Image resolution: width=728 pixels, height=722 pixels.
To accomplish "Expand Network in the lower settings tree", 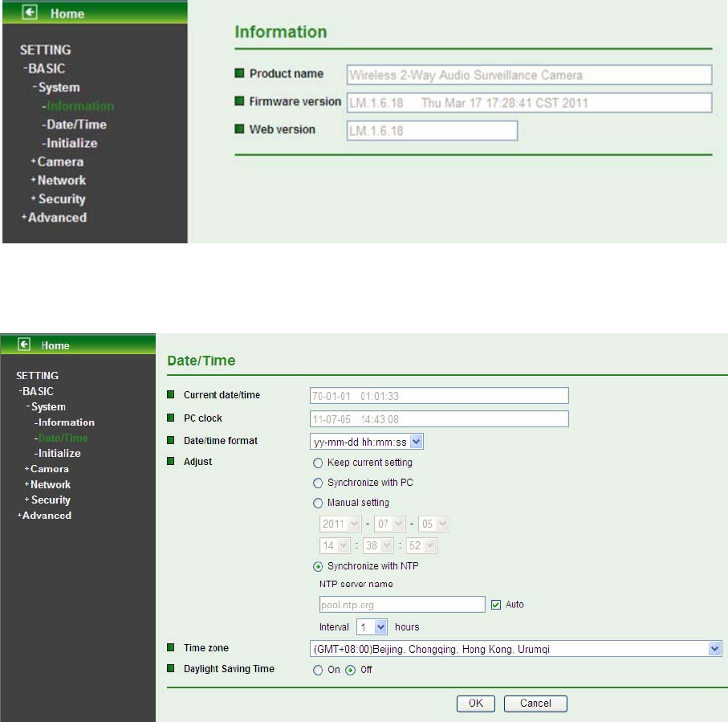I will point(50,484).
